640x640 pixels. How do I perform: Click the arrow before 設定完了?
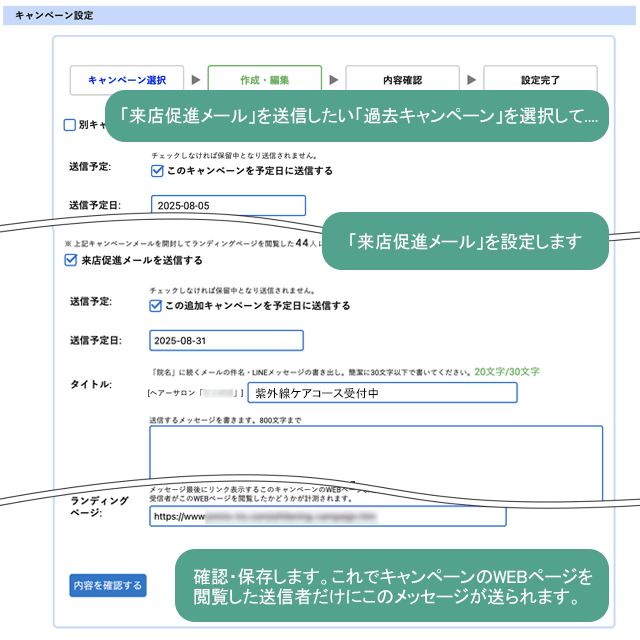(471, 80)
